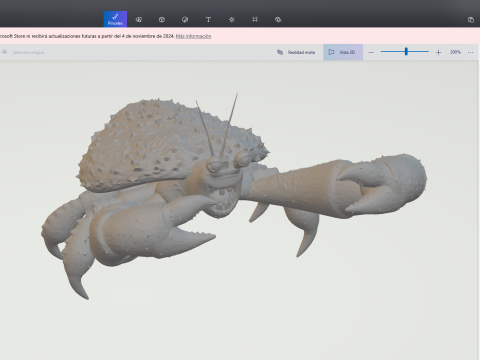The width and height of the screenshot is (480, 360).
Task: Open the 'Más información' link
Action: [x=193, y=36]
